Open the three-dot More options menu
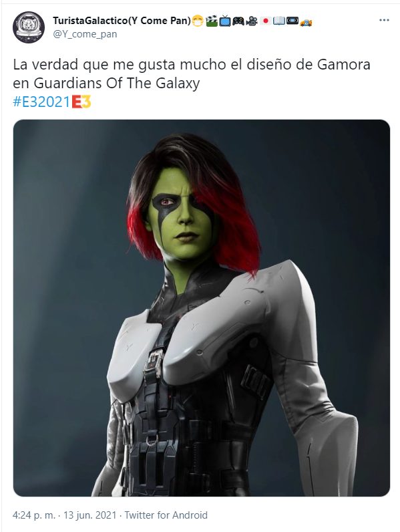The width and height of the screenshot is (400, 532). (384, 20)
